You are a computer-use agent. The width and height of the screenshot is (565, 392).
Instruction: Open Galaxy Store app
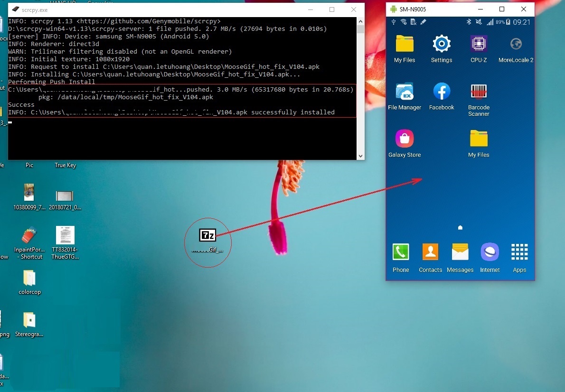click(405, 143)
